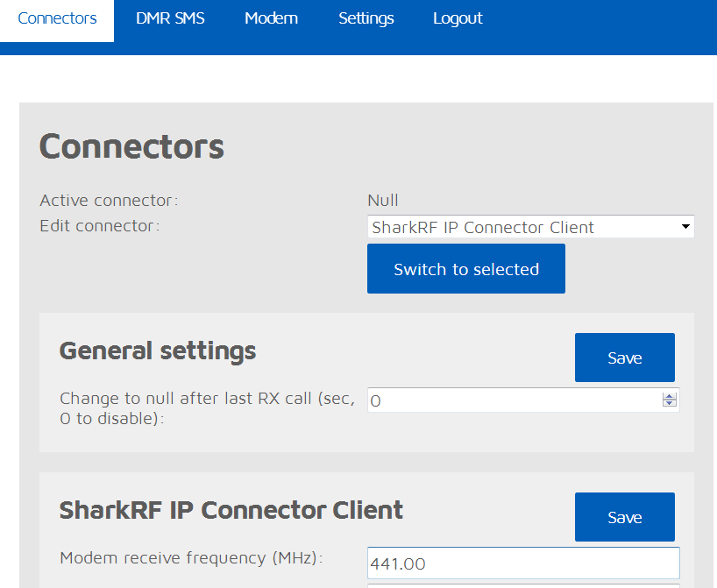Open the DMR SMS tab
This screenshot has height=588, width=717.
point(170,18)
